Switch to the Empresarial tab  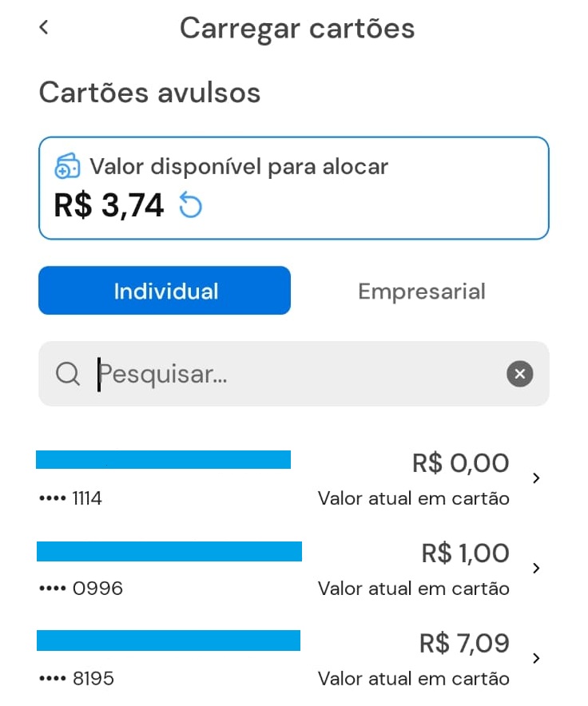pyautogui.click(x=422, y=291)
